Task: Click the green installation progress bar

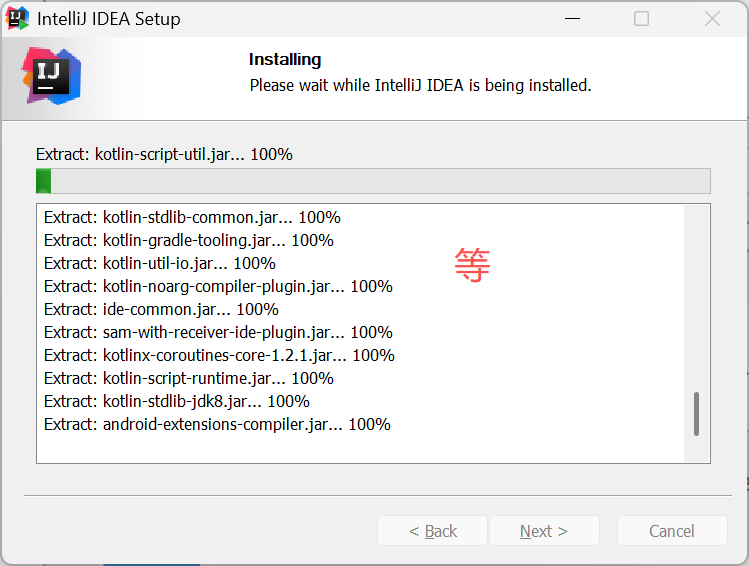Action: pyautogui.click(x=373, y=181)
